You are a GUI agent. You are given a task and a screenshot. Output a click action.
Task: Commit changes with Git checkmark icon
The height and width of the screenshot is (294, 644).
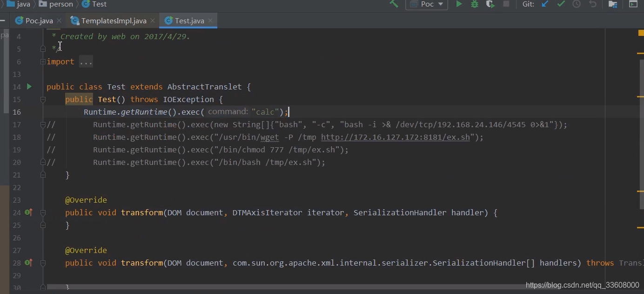click(561, 4)
